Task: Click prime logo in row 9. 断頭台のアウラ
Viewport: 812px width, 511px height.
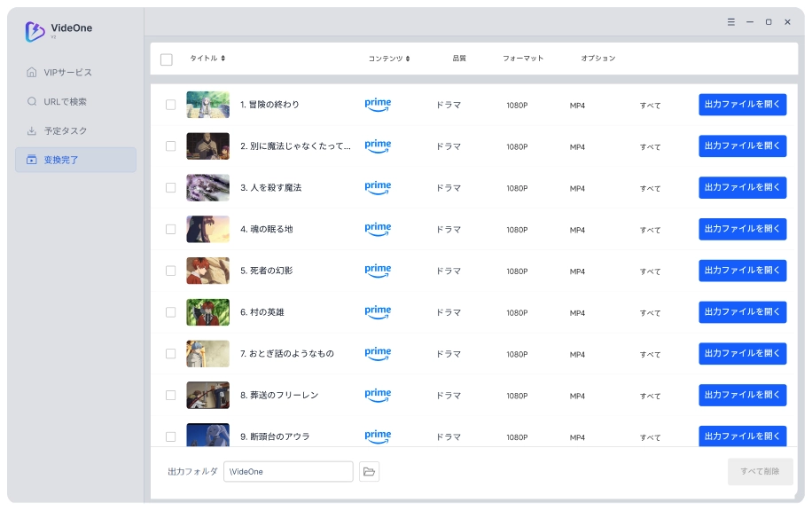Action: pos(378,436)
